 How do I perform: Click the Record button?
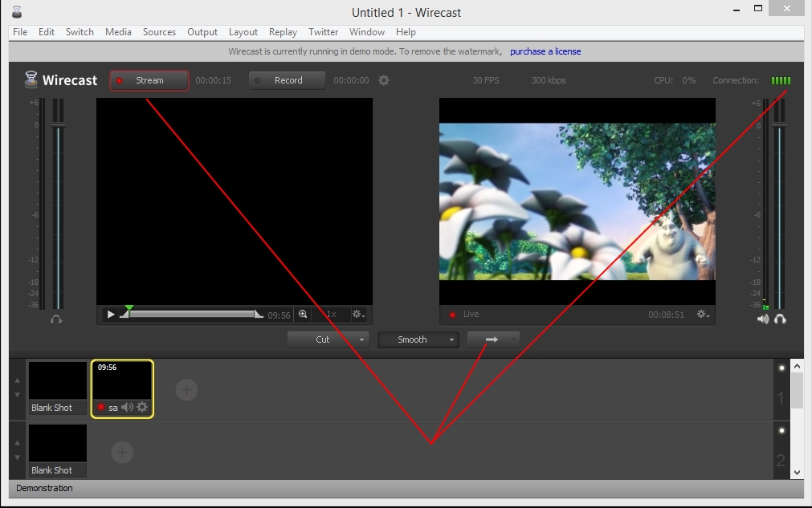[288, 80]
